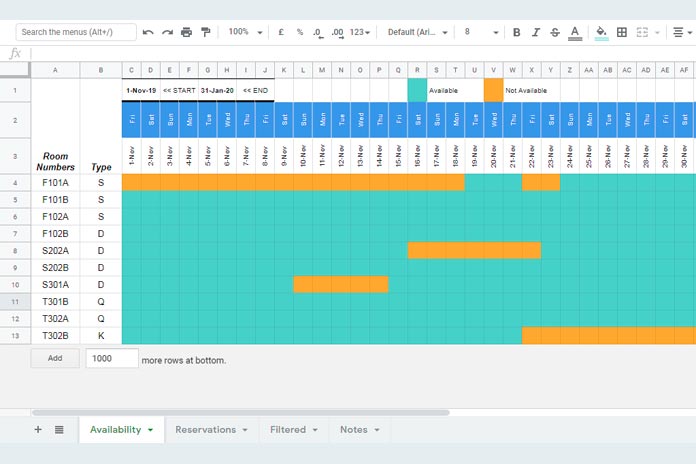Select the T302B room cell
Viewport: 696px width, 464px height.
click(55, 335)
